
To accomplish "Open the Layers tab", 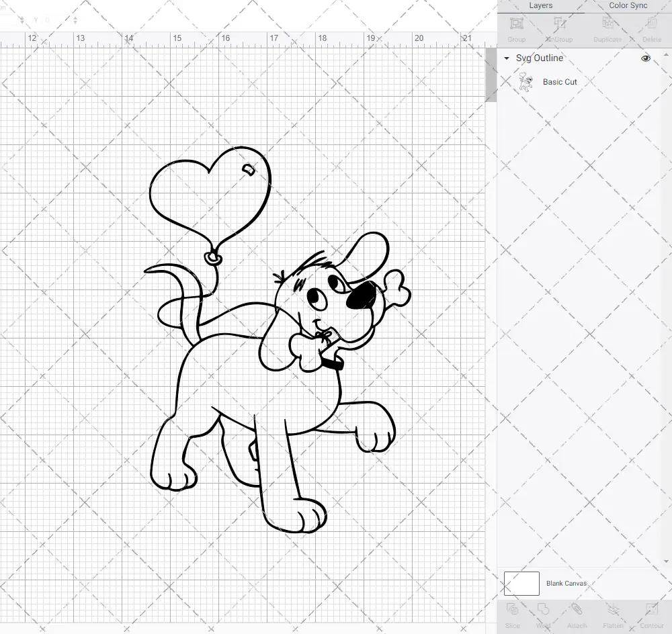I will pos(540,5).
